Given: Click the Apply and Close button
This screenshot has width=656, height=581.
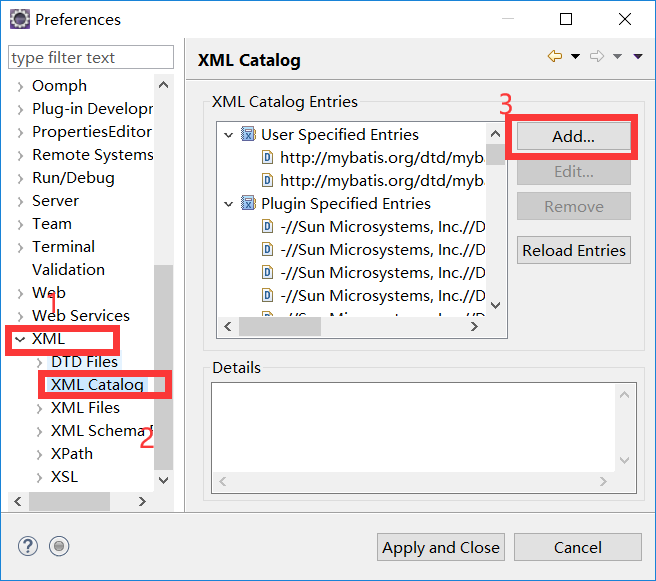Looking at the screenshot, I should [441, 547].
